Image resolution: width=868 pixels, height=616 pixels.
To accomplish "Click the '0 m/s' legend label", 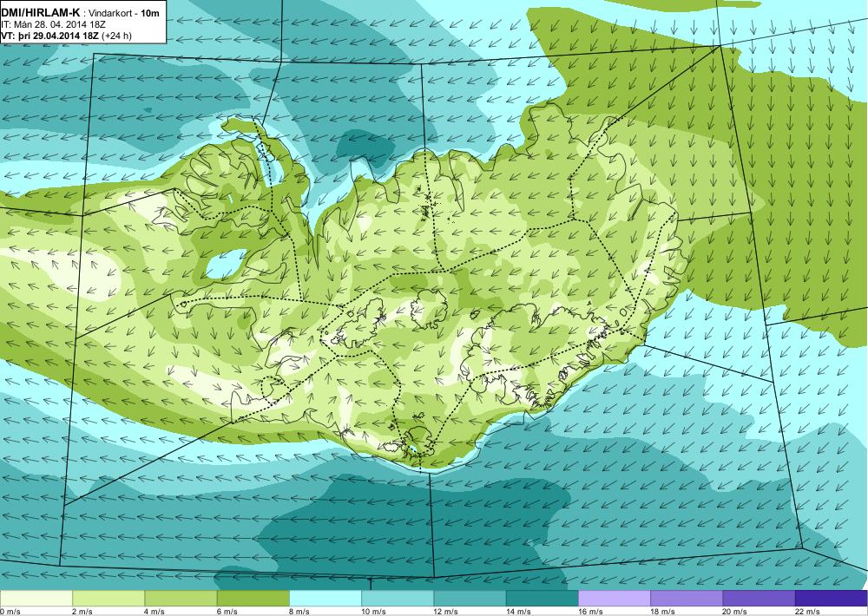I will (10, 612).
